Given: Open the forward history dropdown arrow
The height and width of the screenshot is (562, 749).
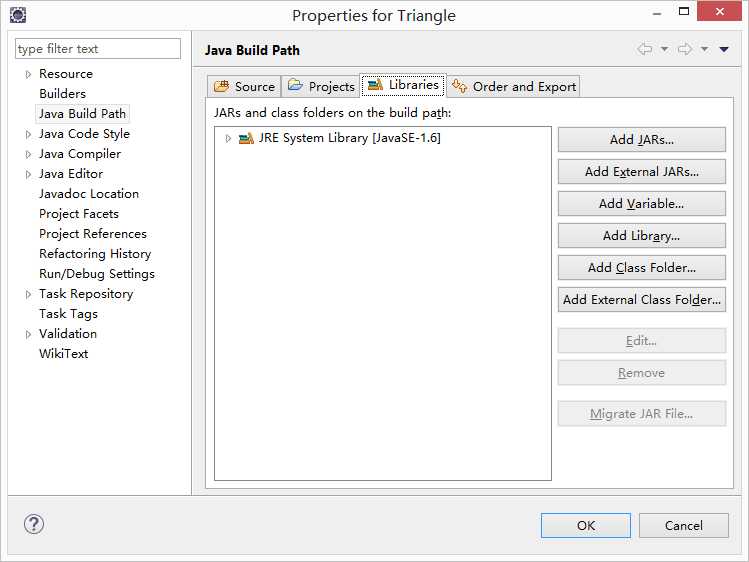Looking at the screenshot, I should coord(705,49).
